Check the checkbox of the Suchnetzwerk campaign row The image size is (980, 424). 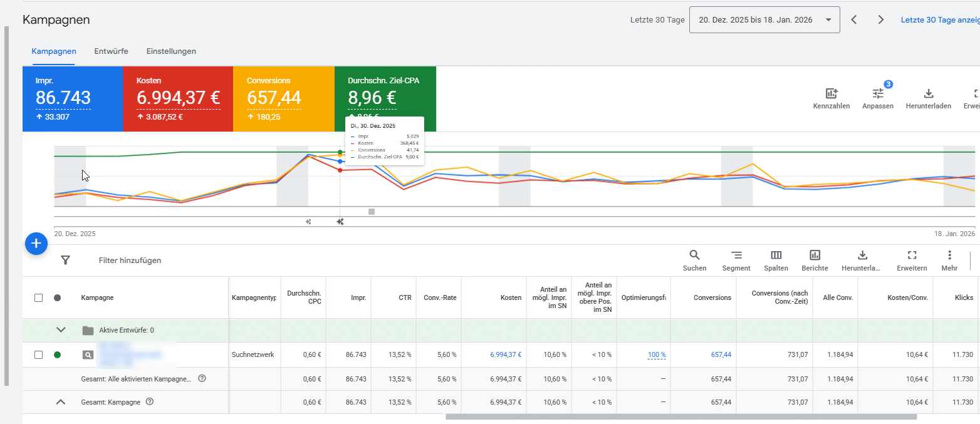tap(38, 354)
